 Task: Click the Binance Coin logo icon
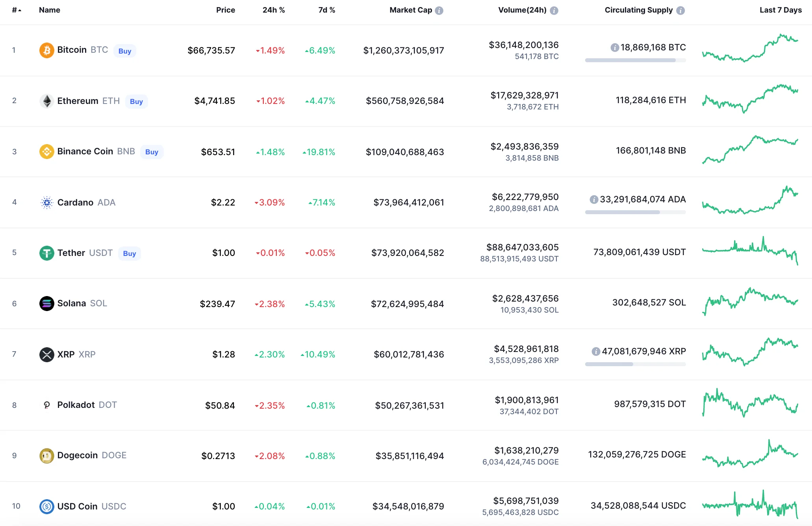click(x=46, y=152)
